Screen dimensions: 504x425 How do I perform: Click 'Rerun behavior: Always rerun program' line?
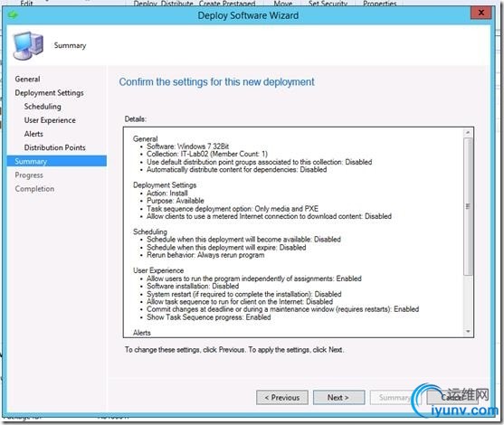tap(205, 255)
